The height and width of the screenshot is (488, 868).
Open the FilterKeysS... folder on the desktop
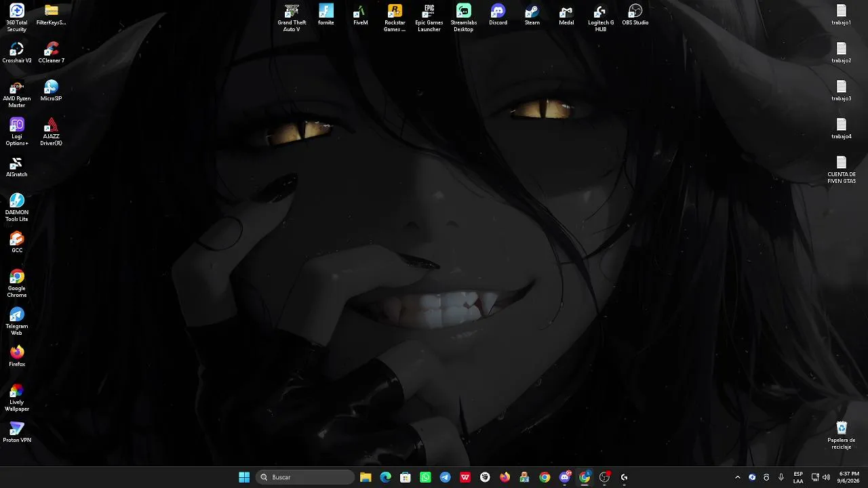click(x=51, y=14)
